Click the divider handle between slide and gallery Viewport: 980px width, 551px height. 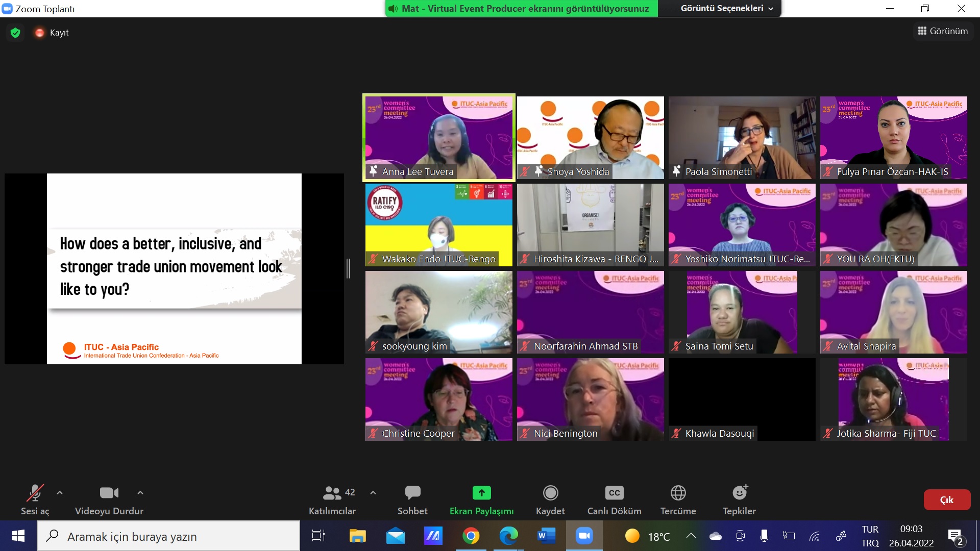[348, 268]
